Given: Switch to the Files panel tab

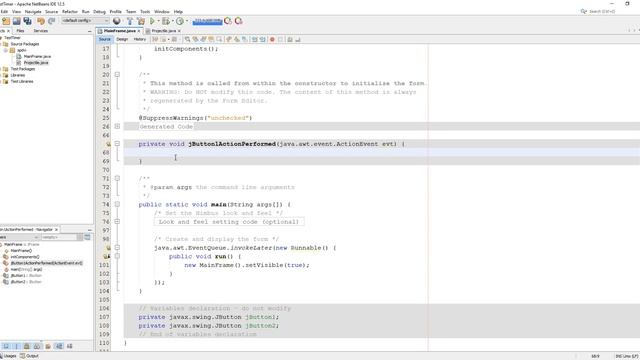Looking at the screenshot, I should (x=20, y=31).
